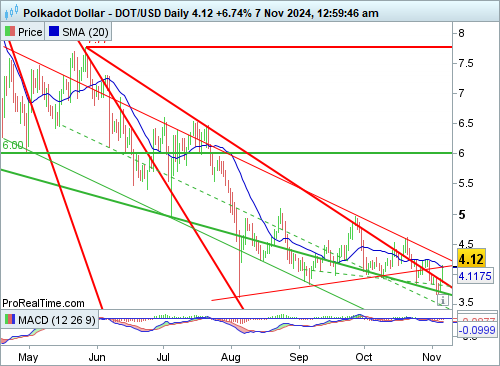The width and height of the screenshot is (500, 366).
Task: Click the green 6.00 level label
Action: click(x=13, y=145)
